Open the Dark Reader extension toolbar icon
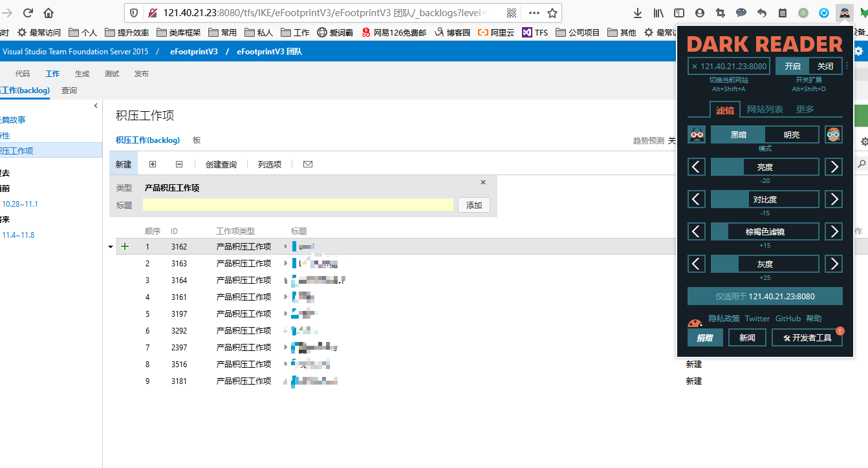 [844, 13]
